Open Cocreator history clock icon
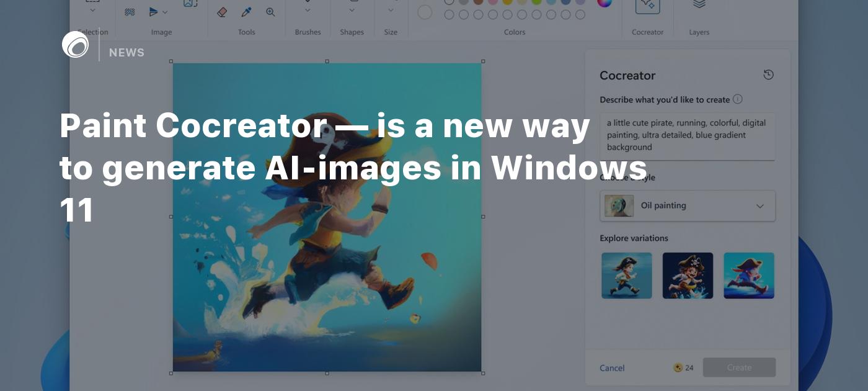 point(768,74)
